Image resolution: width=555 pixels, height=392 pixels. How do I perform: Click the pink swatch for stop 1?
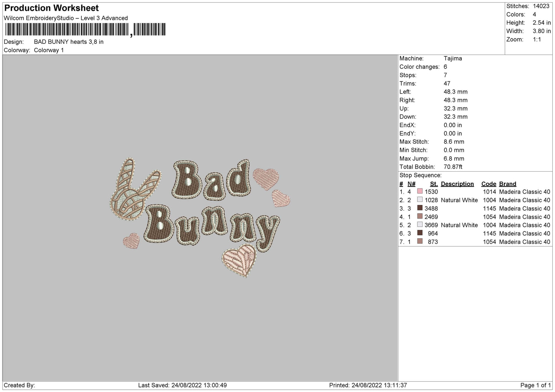(x=420, y=192)
